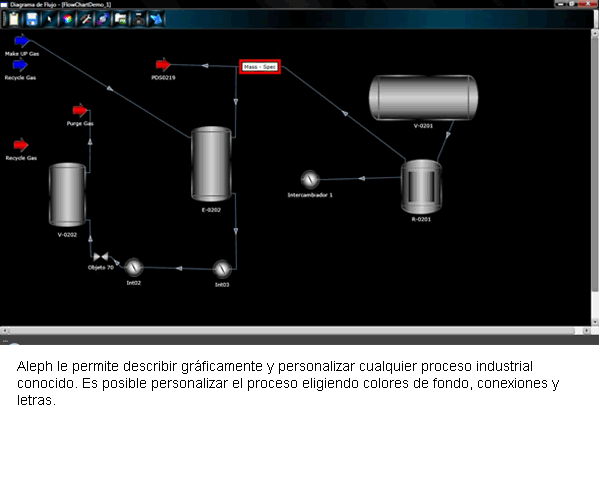The image size is (600, 495).
Task: Click the Mass - Spec box
Action: click(x=260, y=67)
